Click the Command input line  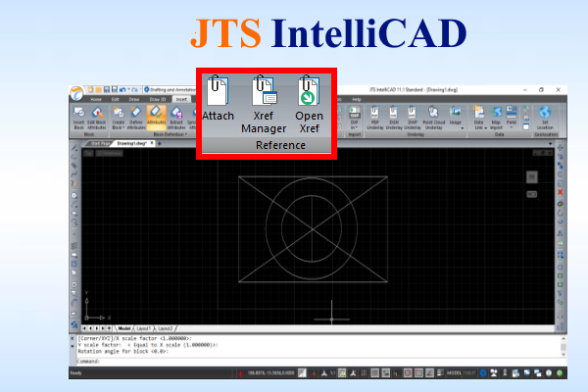[x=318, y=362]
